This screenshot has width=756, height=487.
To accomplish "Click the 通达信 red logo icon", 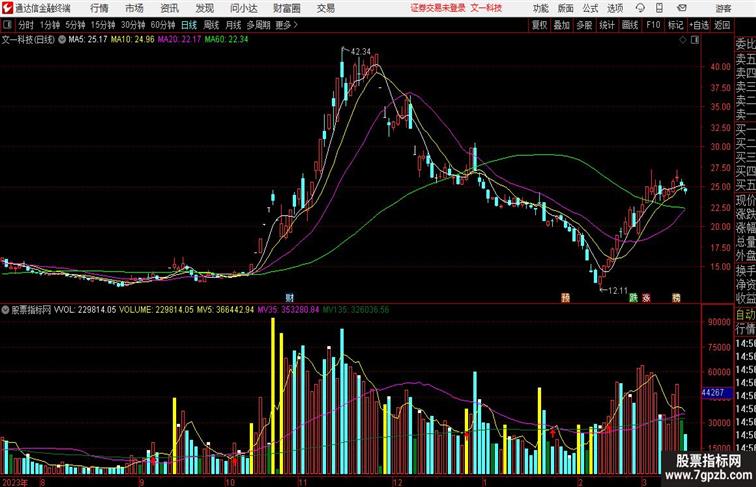I will click(7, 8).
